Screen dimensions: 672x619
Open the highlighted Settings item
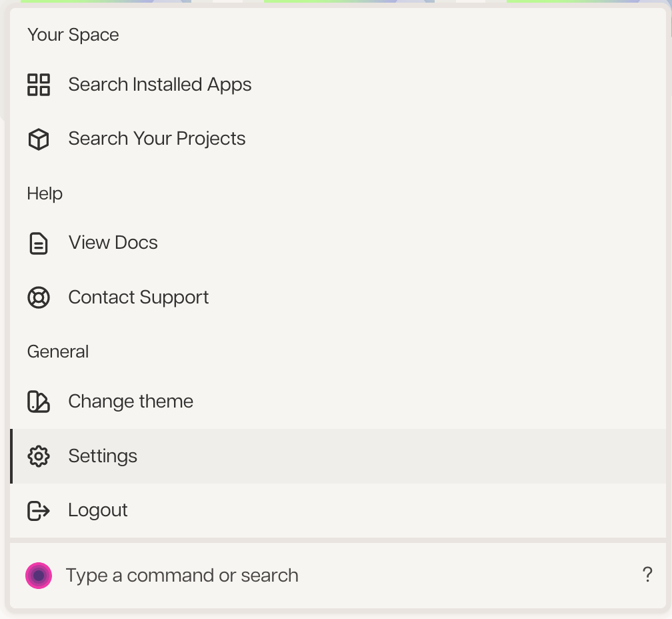pyautogui.click(x=338, y=456)
